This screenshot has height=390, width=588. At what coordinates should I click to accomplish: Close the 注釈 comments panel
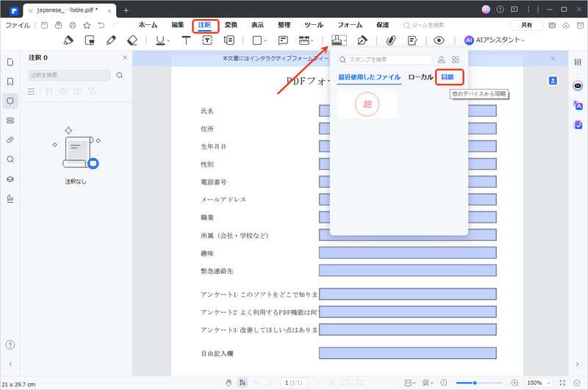[125, 58]
